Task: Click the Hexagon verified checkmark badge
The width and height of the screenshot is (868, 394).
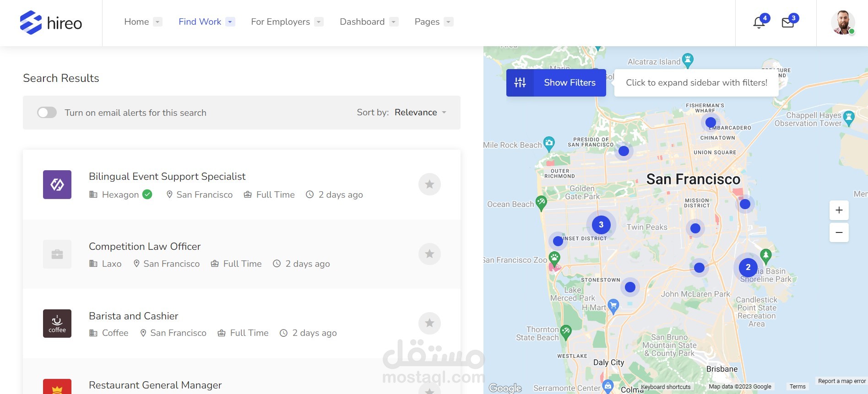Action: (x=147, y=194)
